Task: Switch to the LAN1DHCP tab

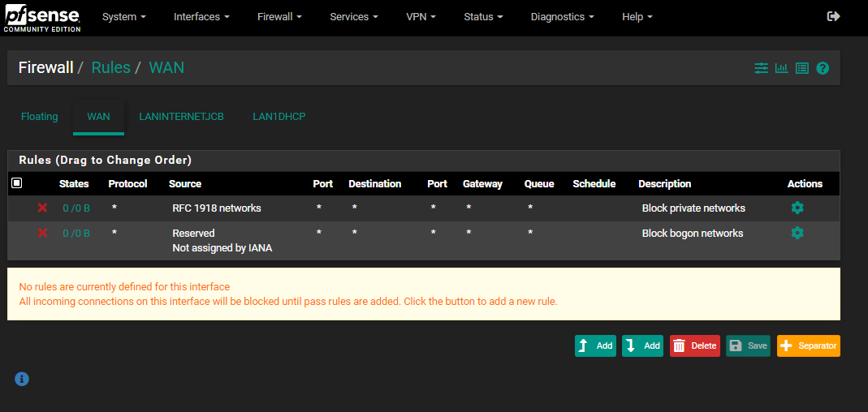Action: (x=279, y=117)
